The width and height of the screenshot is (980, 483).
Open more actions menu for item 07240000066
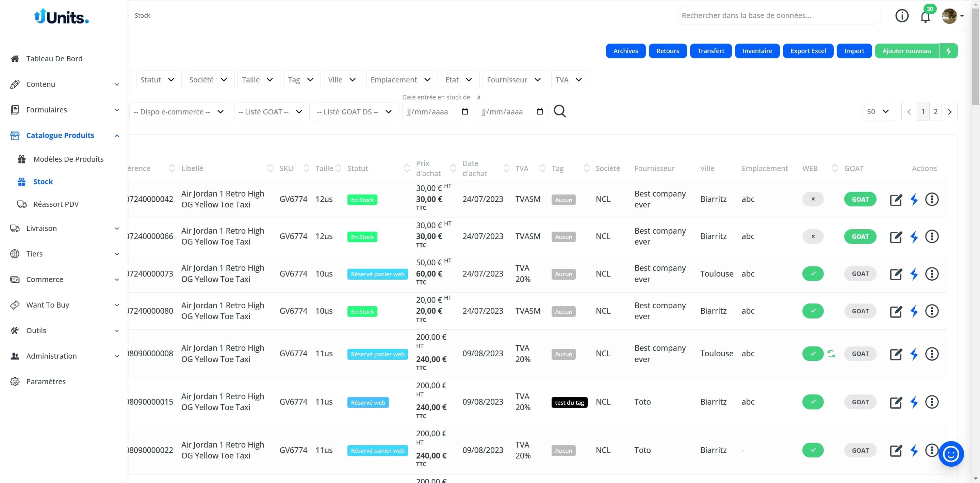pyautogui.click(x=932, y=236)
